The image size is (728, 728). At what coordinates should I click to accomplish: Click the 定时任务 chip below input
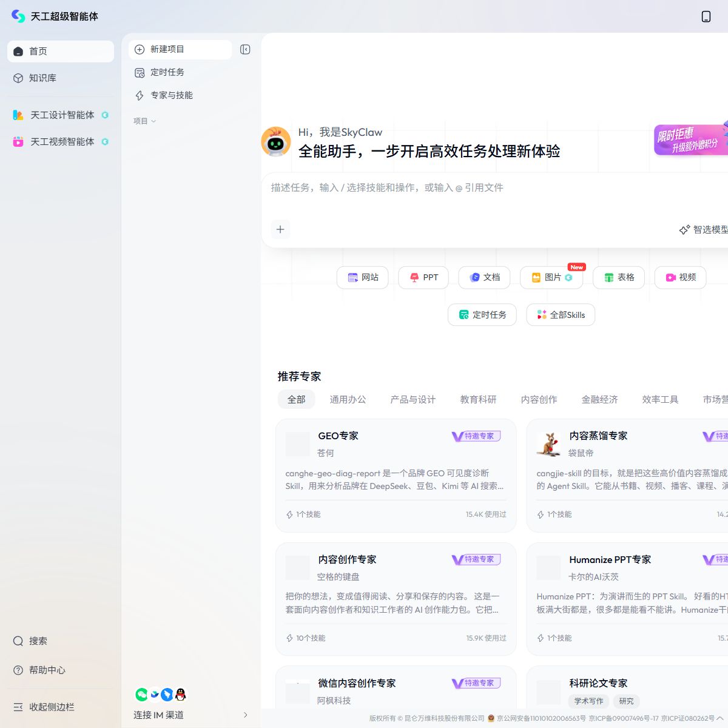[482, 315]
